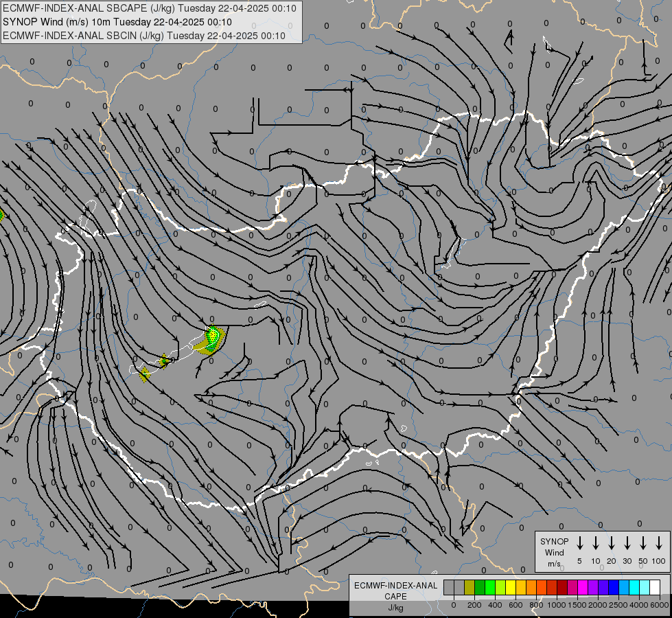The width and height of the screenshot is (672, 618).
Task: Select the dark green 200–300 CAPE swatch
Action: tap(480, 587)
